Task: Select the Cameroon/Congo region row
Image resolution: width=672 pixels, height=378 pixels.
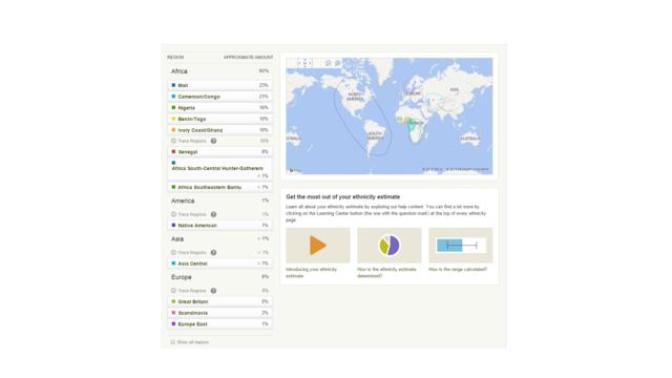Action: pyautogui.click(x=220, y=96)
